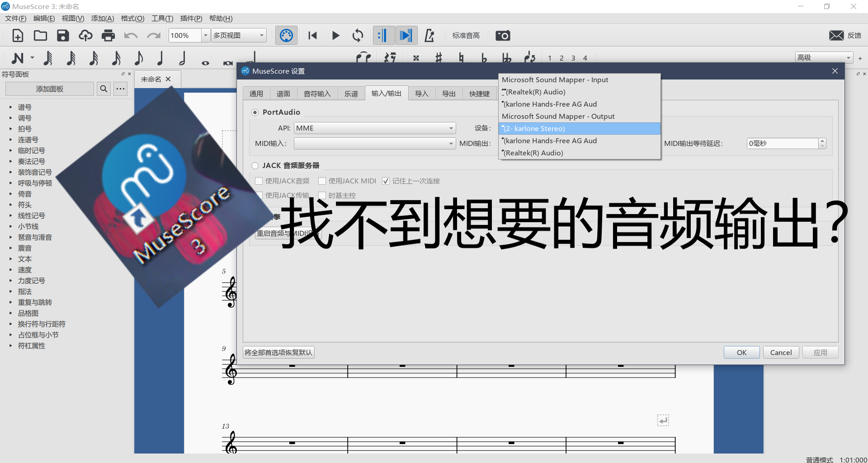Select the PortAudio radio button
The image size is (868, 463).
[x=255, y=112]
